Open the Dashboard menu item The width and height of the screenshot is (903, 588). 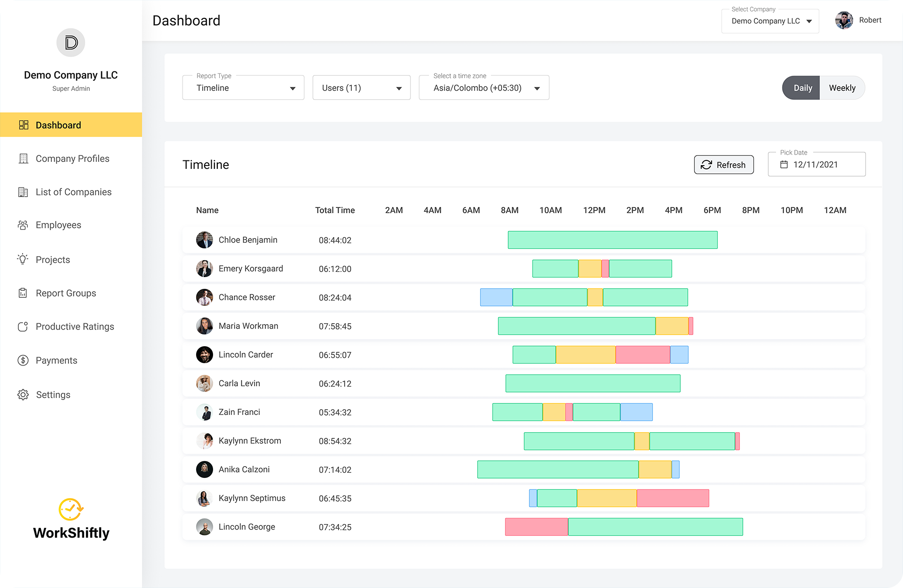(x=58, y=125)
